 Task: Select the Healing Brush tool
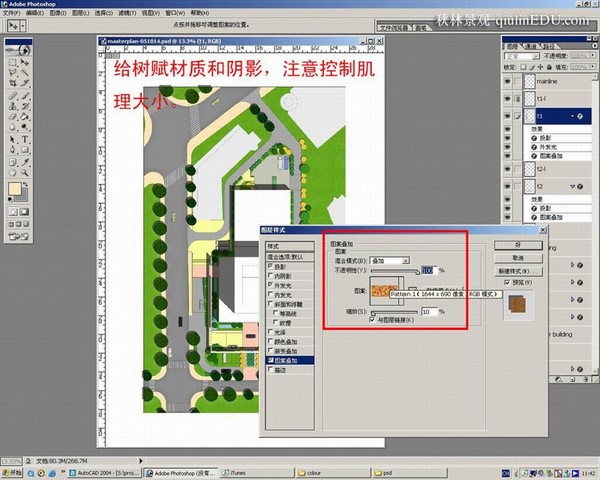(13, 96)
